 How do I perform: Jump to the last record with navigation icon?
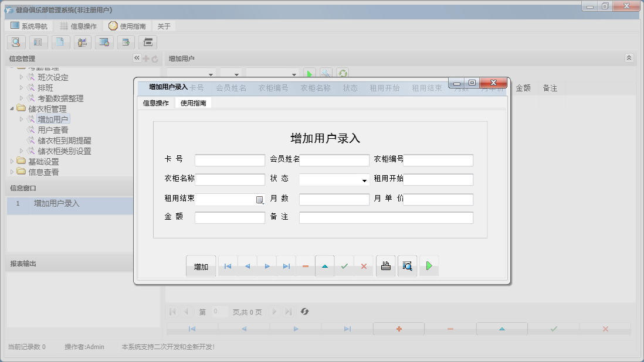(x=286, y=265)
